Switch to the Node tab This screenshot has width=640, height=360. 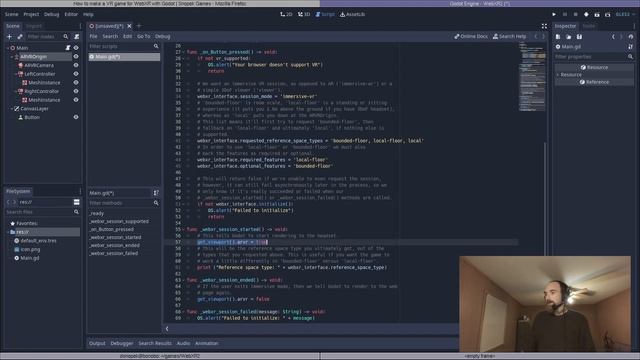(x=588, y=26)
